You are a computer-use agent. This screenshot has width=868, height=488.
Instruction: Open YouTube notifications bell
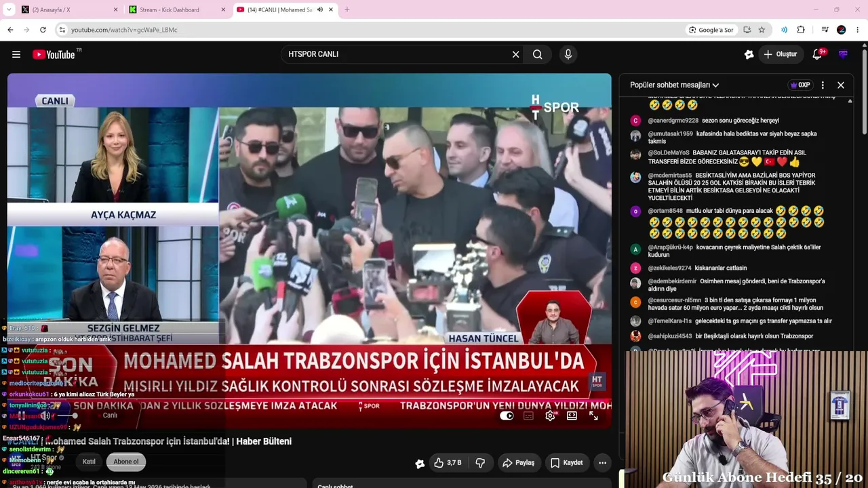coord(818,54)
